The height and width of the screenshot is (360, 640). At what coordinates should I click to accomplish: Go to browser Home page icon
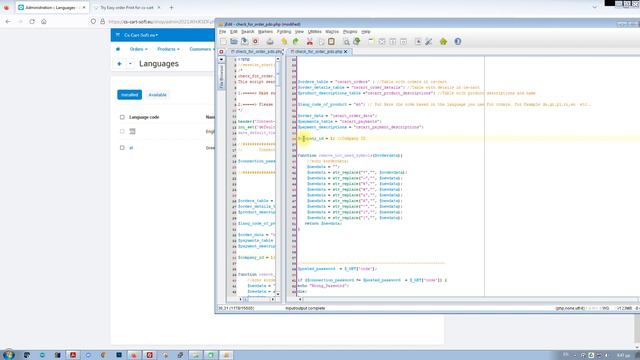click(x=44, y=21)
